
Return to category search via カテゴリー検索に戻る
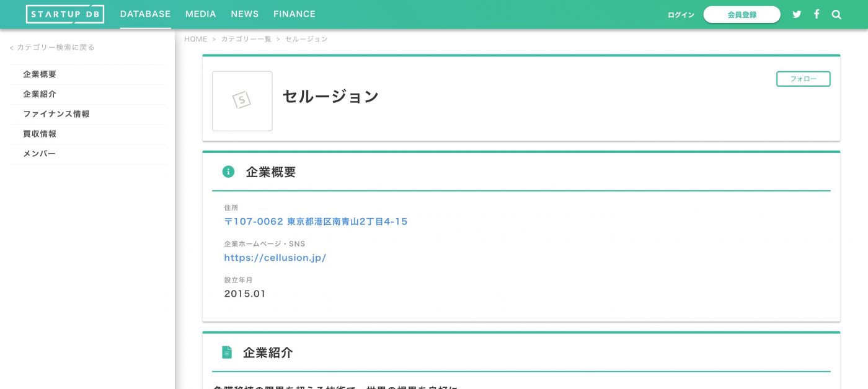point(51,46)
